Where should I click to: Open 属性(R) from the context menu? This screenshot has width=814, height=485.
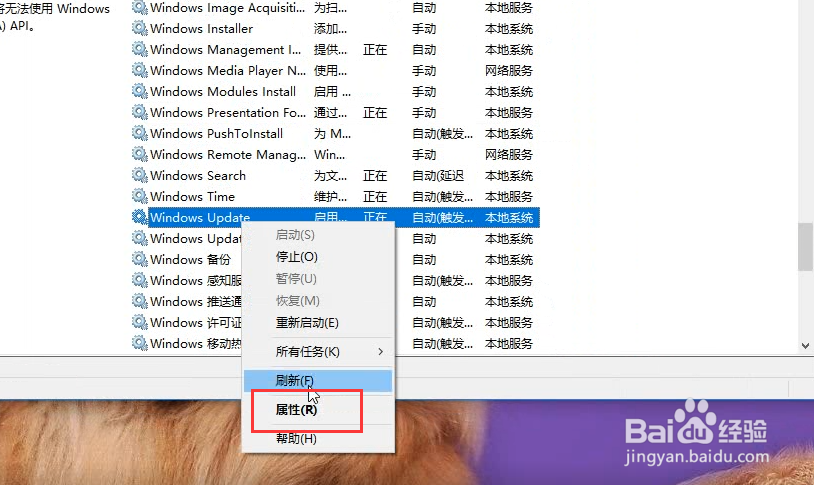pyautogui.click(x=318, y=410)
